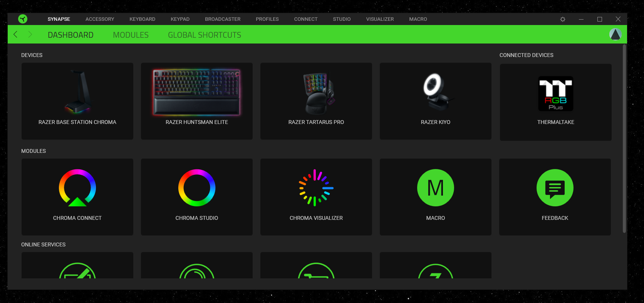This screenshot has height=303, width=644.
Task: Launch Chroma Visualizer module
Action: [316, 197]
